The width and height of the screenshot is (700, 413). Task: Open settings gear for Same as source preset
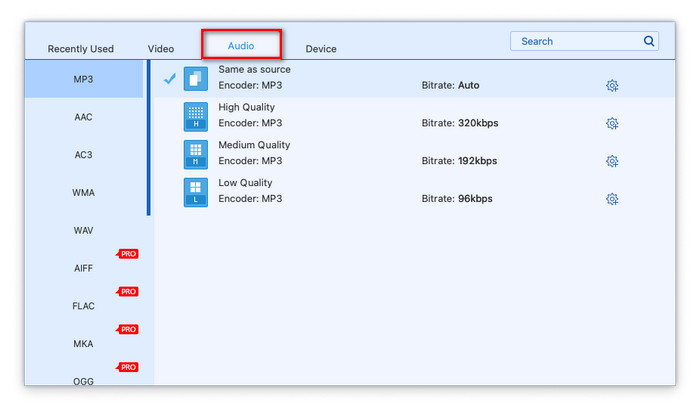pos(612,86)
